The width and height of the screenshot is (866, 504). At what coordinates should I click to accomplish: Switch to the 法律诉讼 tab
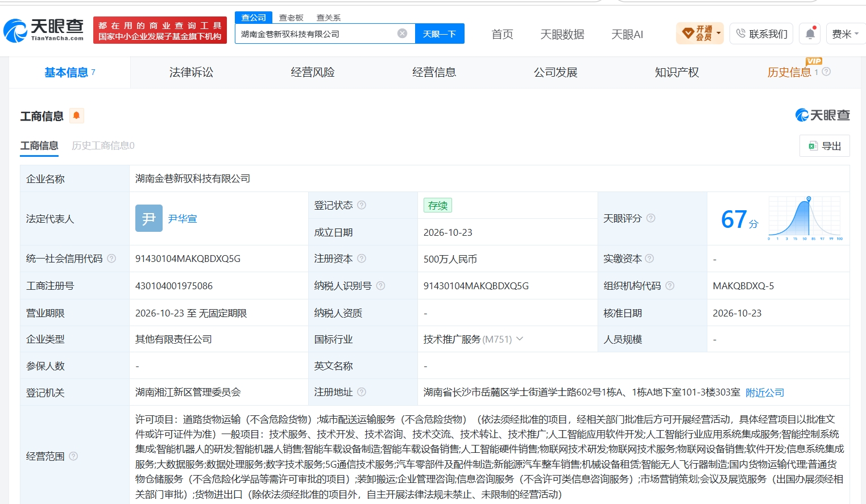click(191, 72)
